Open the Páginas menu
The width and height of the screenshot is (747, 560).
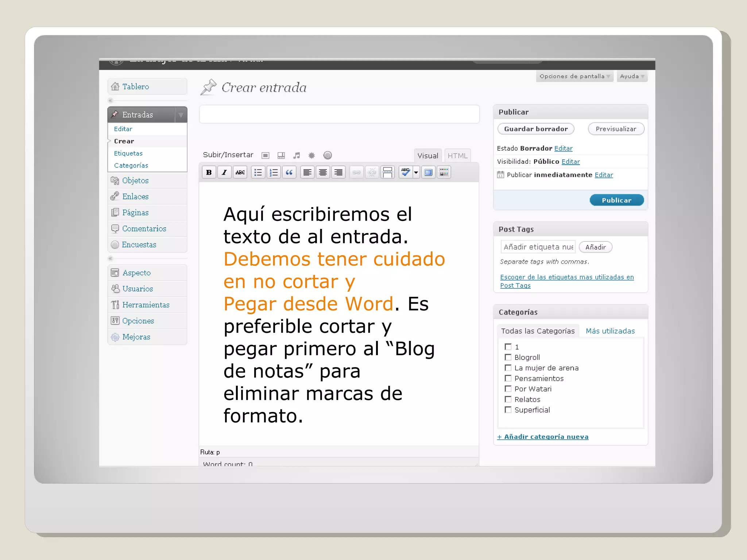coord(147,213)
